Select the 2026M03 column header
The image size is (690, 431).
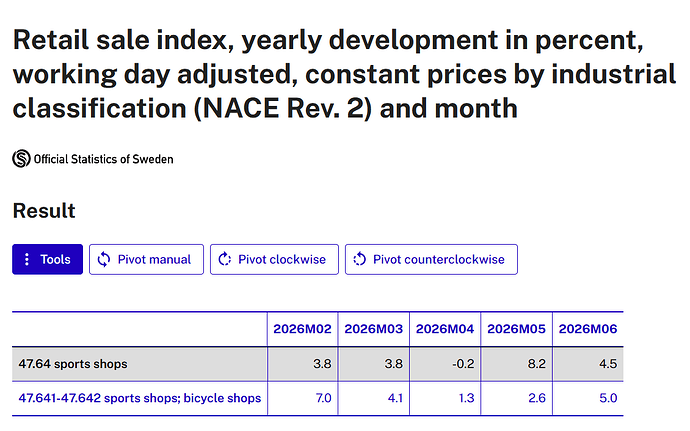point(374,329)
